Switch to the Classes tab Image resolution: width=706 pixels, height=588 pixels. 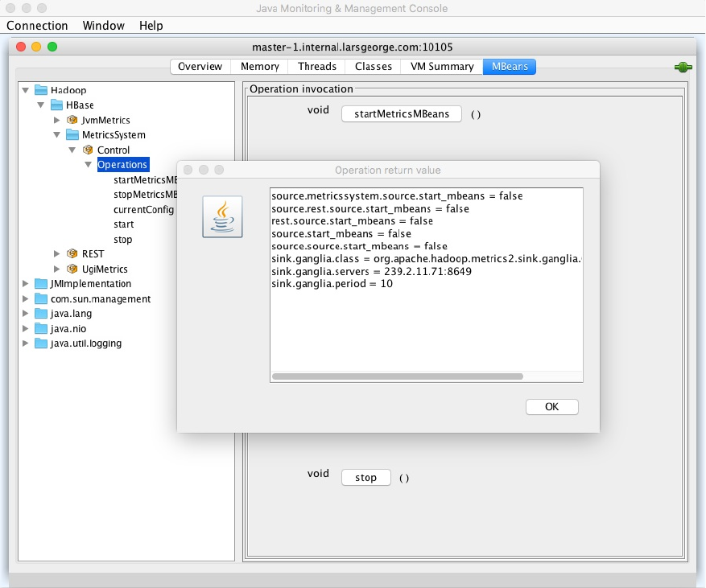click(x=374, y=67)
